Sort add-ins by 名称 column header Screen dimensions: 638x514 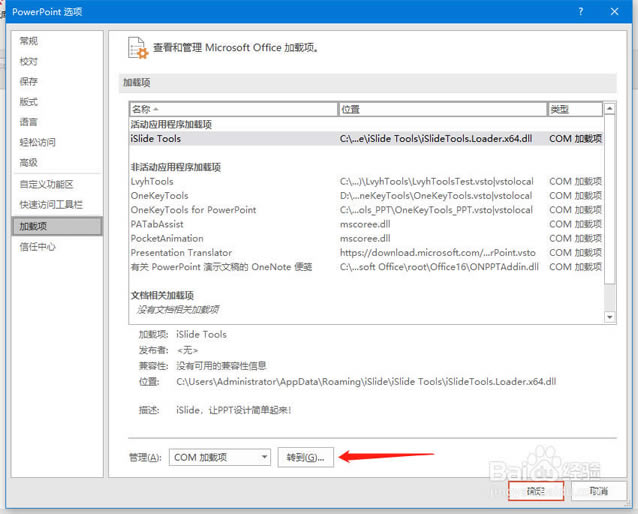point(233,109)
